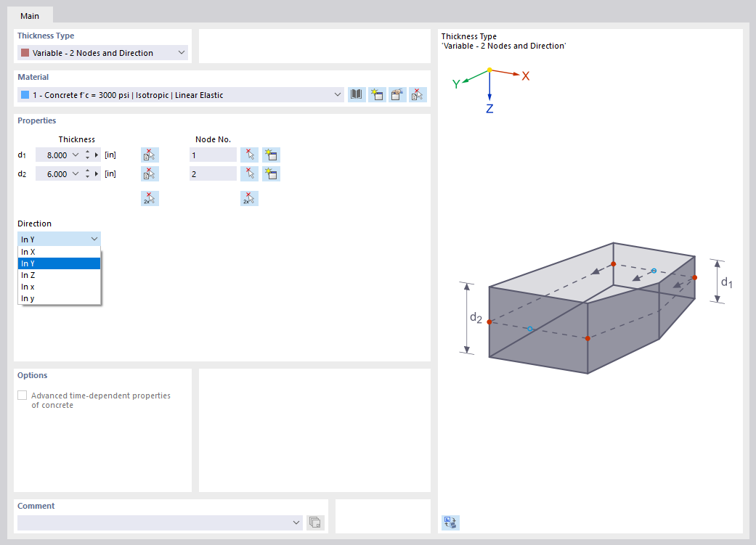Screen dimensions: 756x545
Task: Open the Thickness Type dropdown
Action: (x=180, y=52)
